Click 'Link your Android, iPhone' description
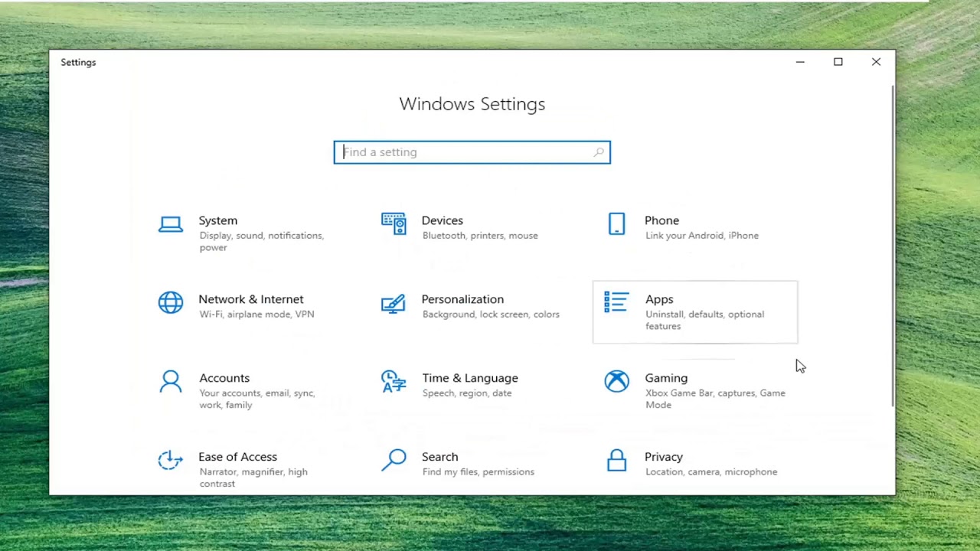Screen dimensions: 980x551 (702, 236)
